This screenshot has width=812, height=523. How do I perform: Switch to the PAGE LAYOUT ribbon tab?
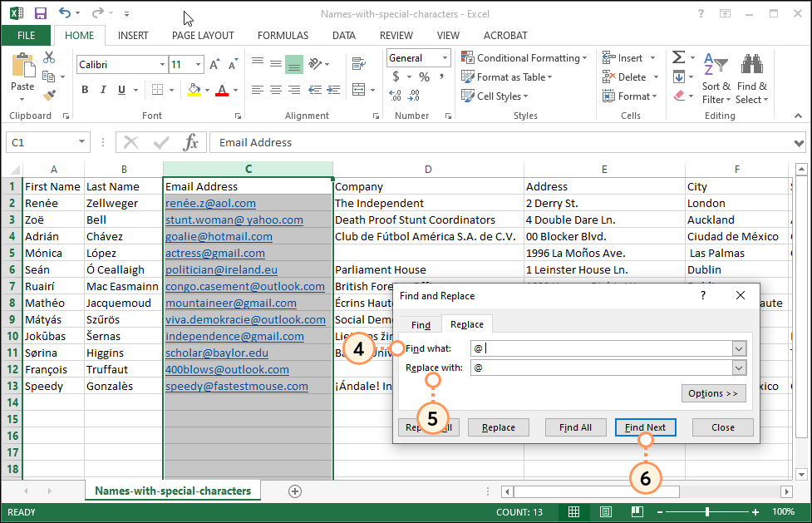pos(203,35)
